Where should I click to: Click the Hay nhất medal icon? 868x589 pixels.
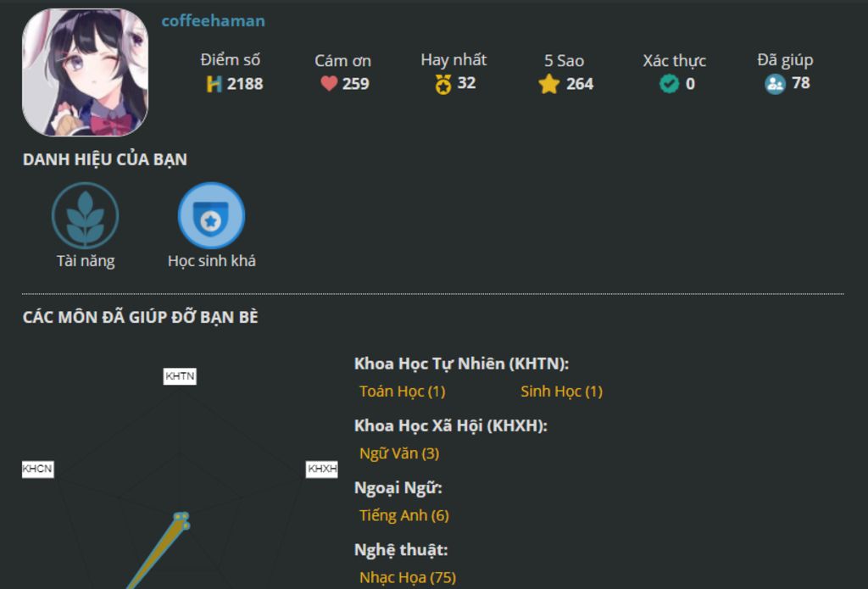click(x=443, y=84)
